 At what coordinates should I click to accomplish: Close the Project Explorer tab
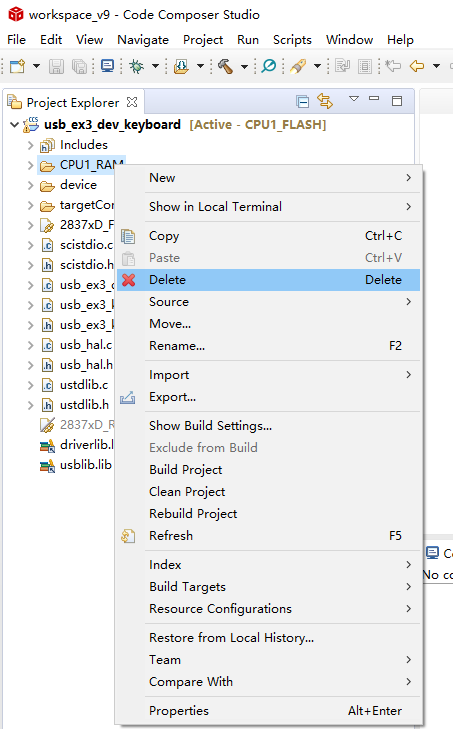(132, 102)
